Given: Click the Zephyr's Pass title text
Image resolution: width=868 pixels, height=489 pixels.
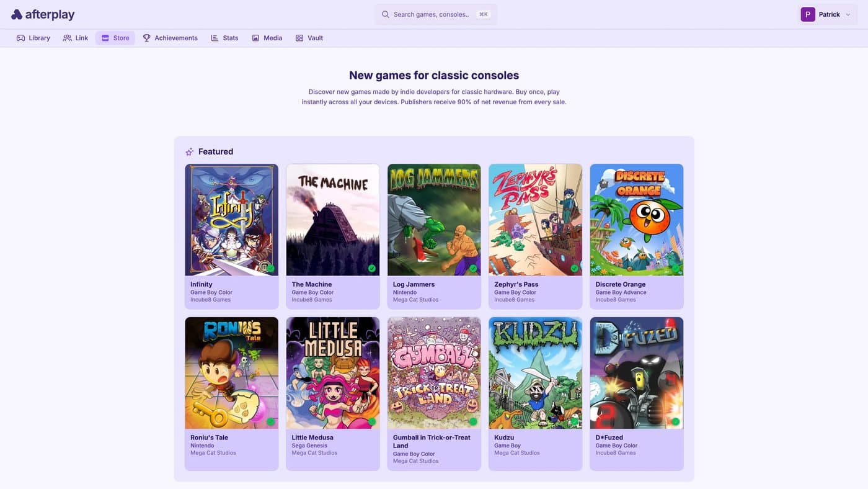Looking at the screenshot, I should coord(516,284).
